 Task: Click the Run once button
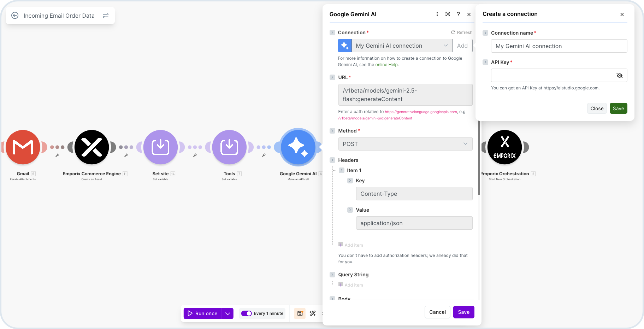click(203, 313)
